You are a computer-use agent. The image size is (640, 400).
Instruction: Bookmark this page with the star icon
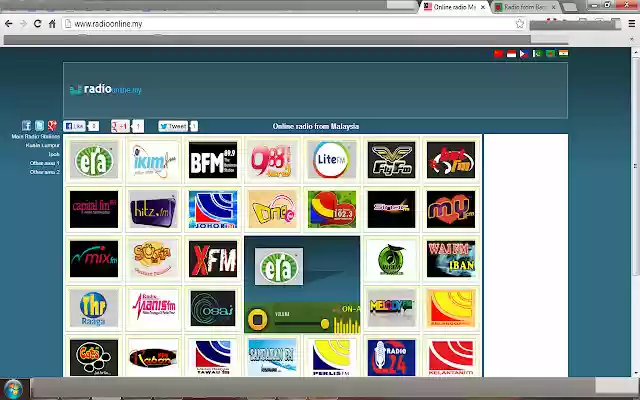pos(520,24)
